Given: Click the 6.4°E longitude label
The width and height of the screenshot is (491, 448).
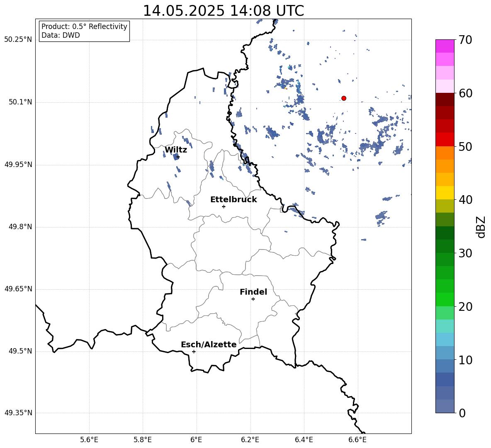Looking at the screenshot, I should coord(304,440).
